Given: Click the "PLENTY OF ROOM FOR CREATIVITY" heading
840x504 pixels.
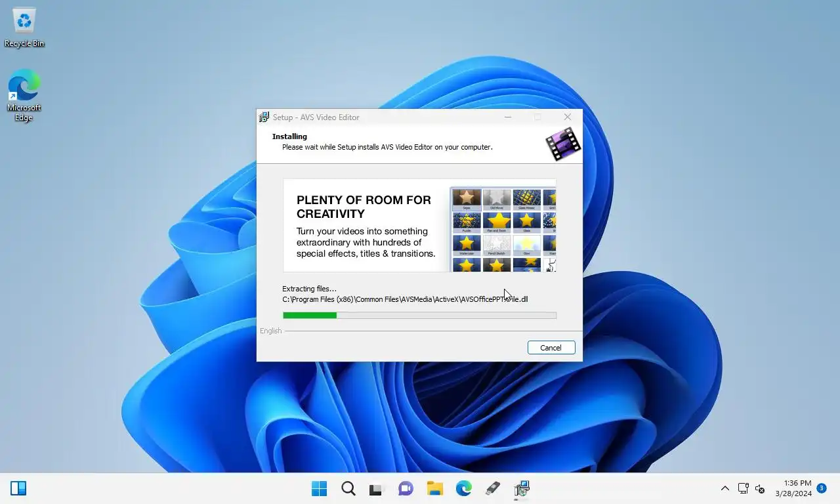Looking at the screenshot, I should (364, 207).
